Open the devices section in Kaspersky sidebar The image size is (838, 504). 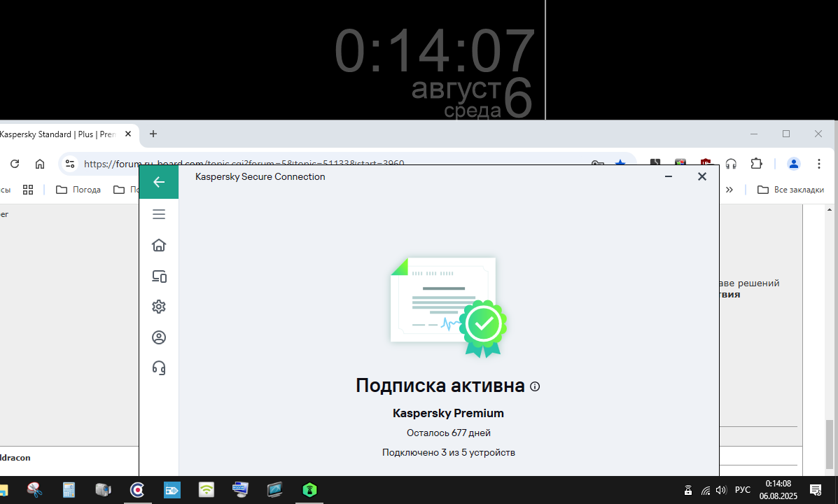(x=159, y=276)
